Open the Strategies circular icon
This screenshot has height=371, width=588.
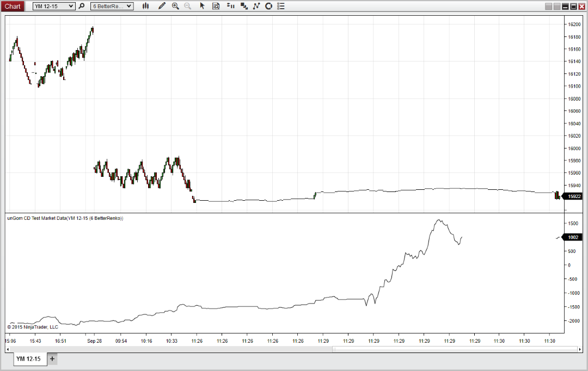tap(268, 6)
